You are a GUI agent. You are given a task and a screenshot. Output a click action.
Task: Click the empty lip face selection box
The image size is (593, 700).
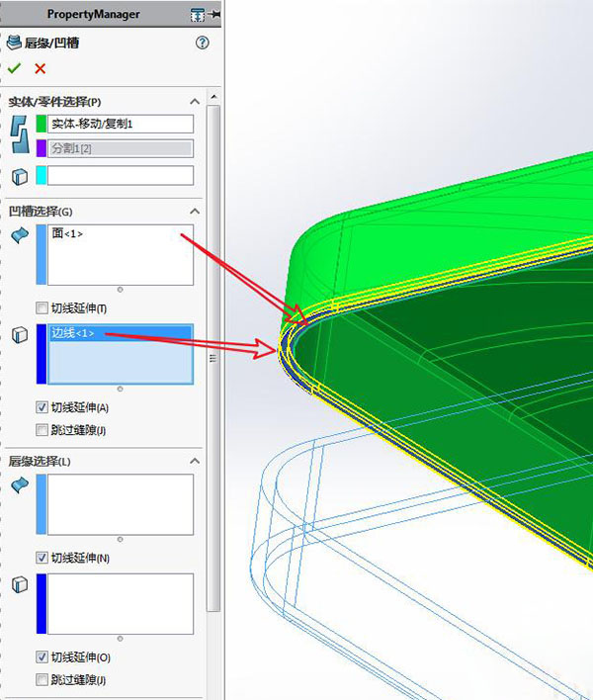(121, 504)
